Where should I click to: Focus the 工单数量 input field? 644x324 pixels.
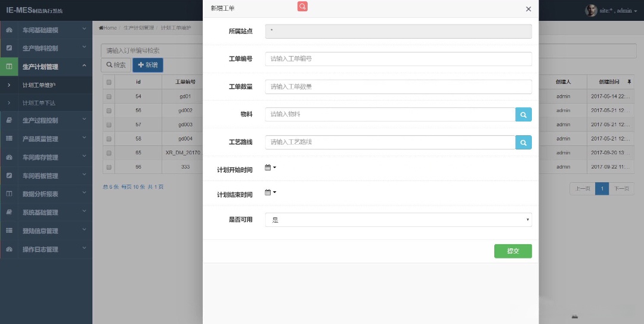pyautogui.click(x=398, y=86)
